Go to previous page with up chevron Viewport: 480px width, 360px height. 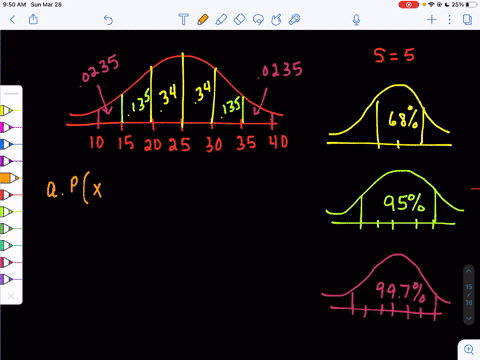tap(469, 271)
